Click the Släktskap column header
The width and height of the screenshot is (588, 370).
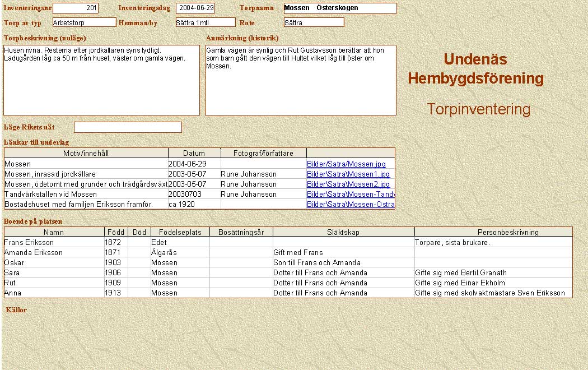343,232
